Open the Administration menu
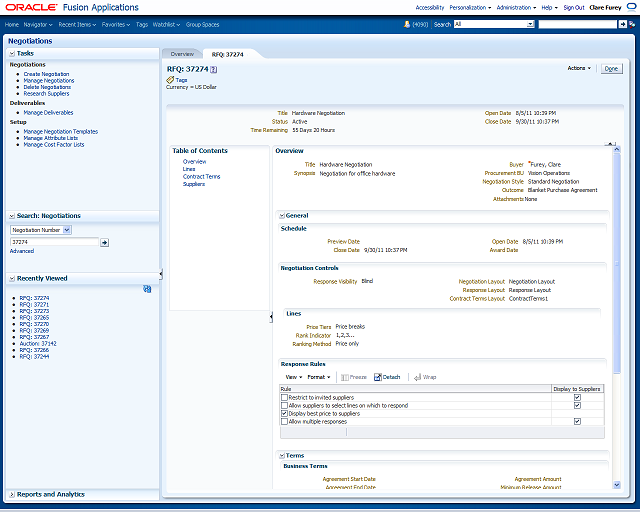Image resolution: width=640 pixels, height=512 pixels. pos(516,7)
